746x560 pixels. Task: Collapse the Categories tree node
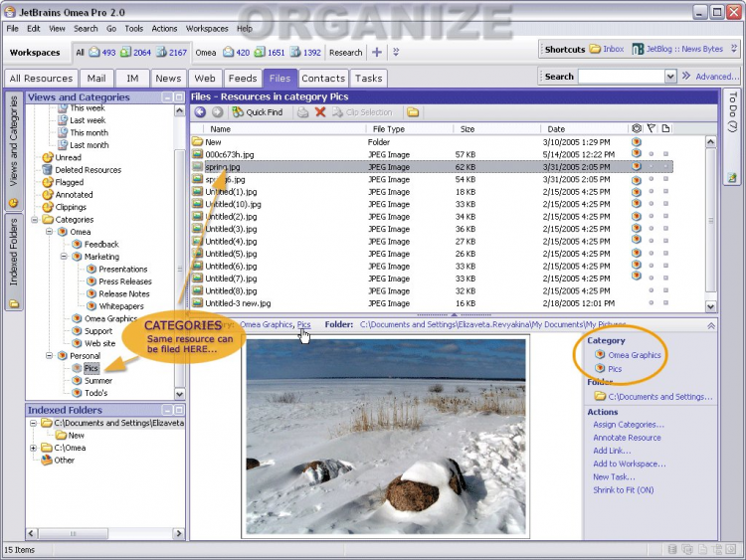(x=35, y=220)
